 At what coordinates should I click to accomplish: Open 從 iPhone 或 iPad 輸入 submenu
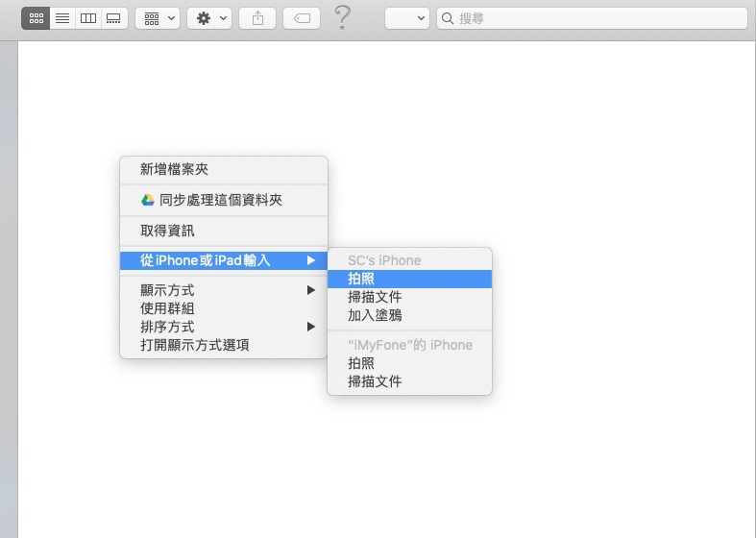[224, 260]
